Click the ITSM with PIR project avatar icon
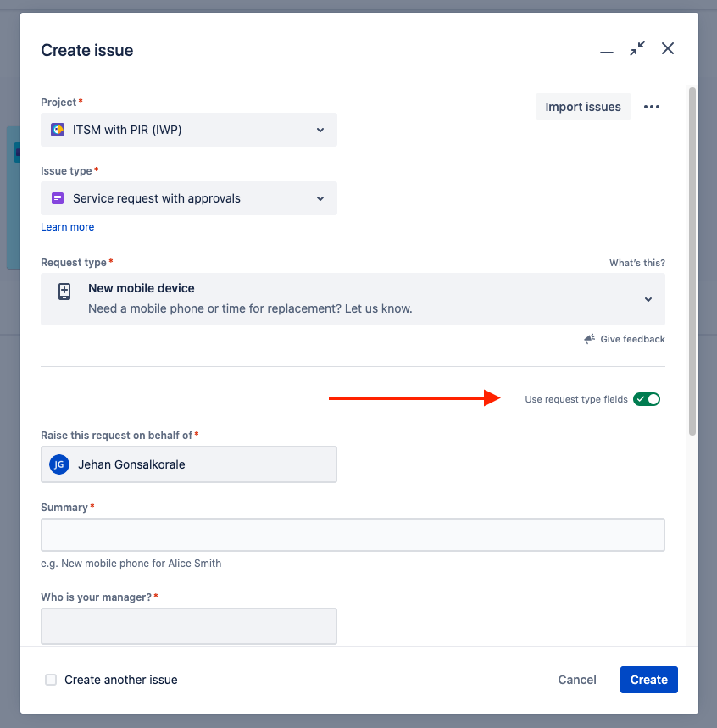This screenshot has height=728, width=717. pyautogui.click(x=58, y=130)
